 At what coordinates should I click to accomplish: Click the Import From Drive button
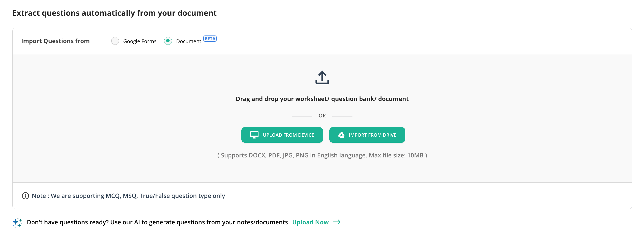click(367, 135)
